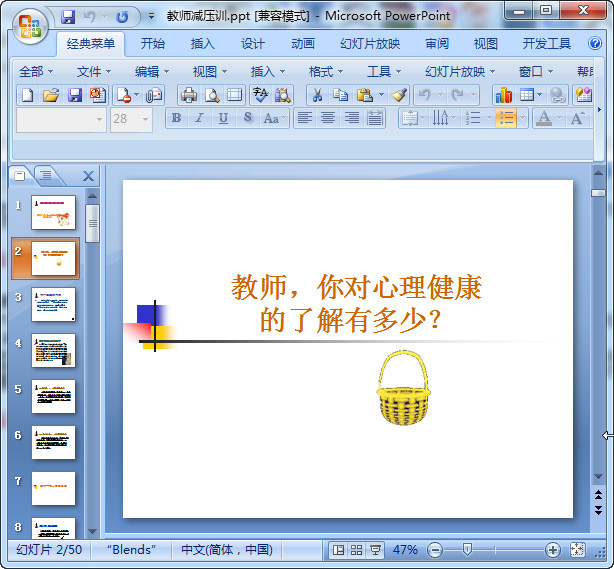This screenshot has height=569, width=614.
Task: Switch to the 动画 ribbon tab
Action: pos(303,43)
